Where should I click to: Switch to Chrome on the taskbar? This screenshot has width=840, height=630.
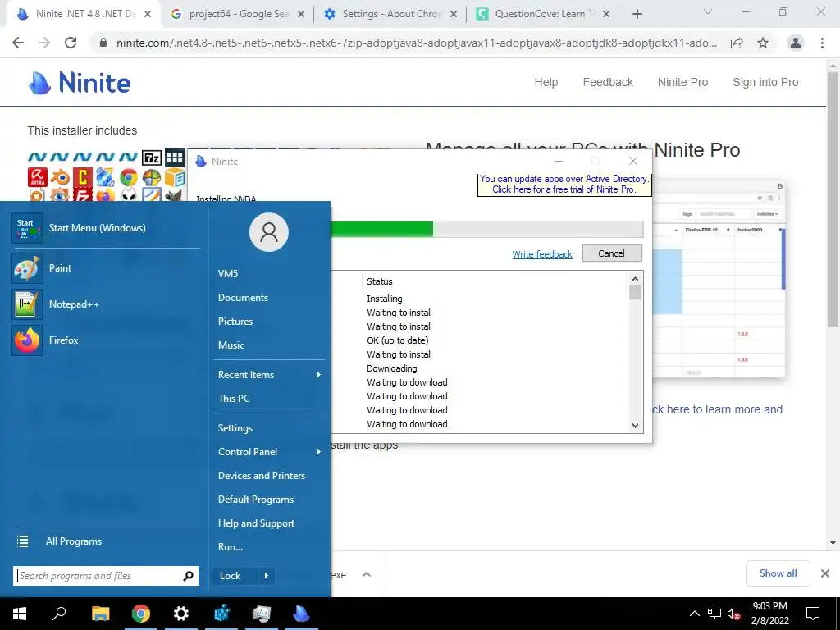click(x=141, y=614)
